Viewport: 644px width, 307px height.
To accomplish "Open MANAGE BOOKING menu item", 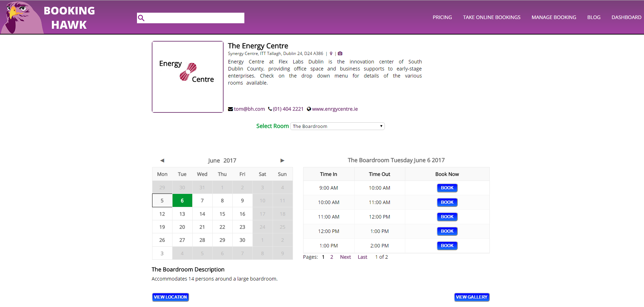I will click(554, 17).
